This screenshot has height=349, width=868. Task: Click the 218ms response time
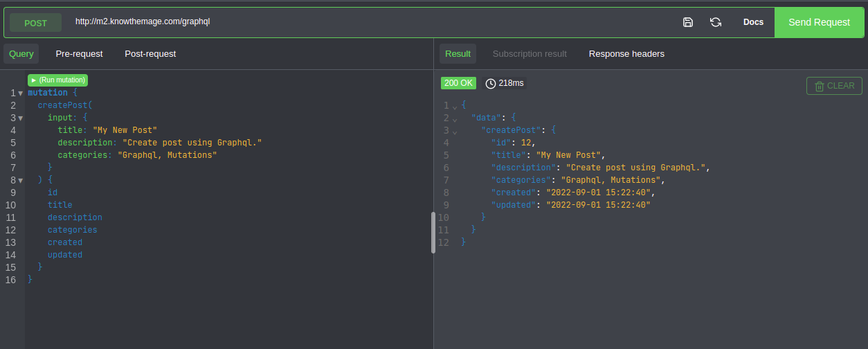512,83
